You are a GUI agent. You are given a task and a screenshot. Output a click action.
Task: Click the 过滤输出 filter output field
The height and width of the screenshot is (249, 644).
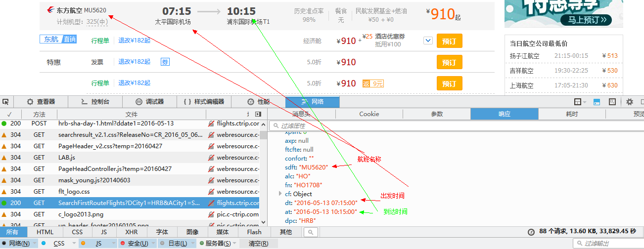[608, 244]
